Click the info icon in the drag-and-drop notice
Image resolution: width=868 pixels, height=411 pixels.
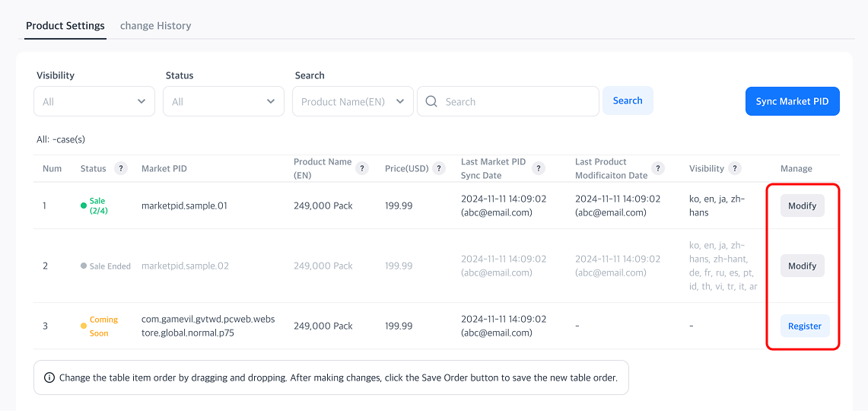click(49, 378)
